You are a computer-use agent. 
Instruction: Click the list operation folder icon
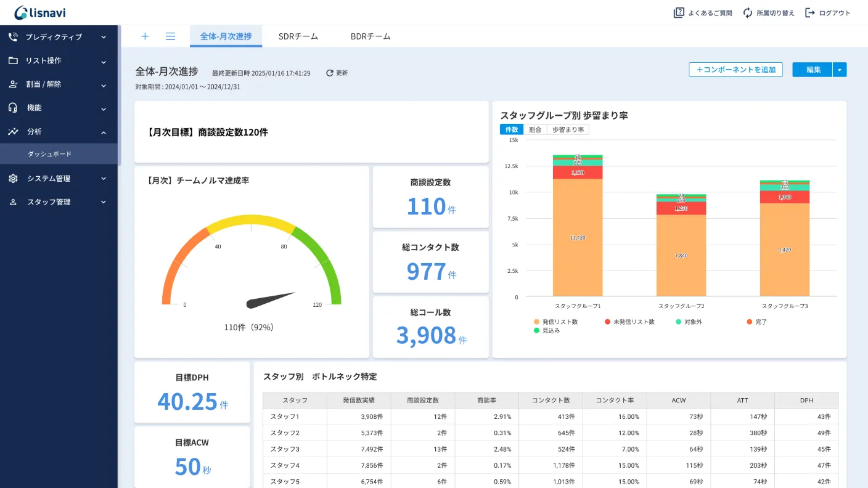(x=13, y=60)
